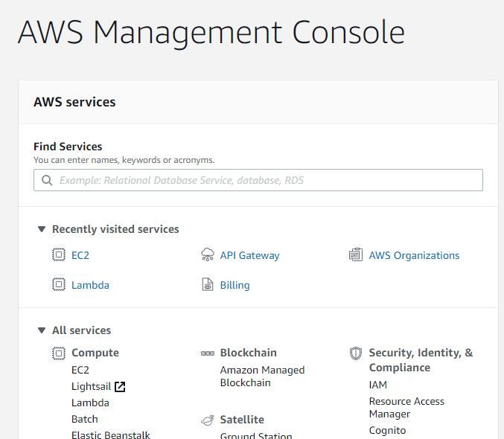
Task: Collapse the Recently visited services section
Action: point(42,229)
